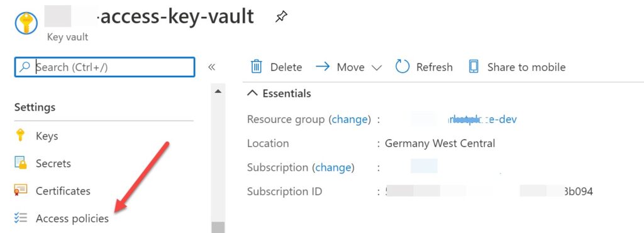Open the Move dropdown chevron

pyautogui.click(x=377, y=68)
